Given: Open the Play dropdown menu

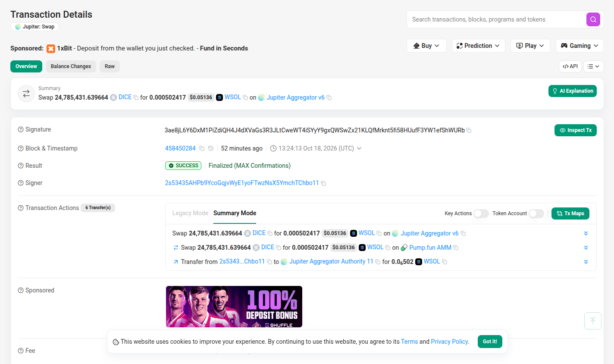Looking at the screenshot, I should tap(530, 46).
